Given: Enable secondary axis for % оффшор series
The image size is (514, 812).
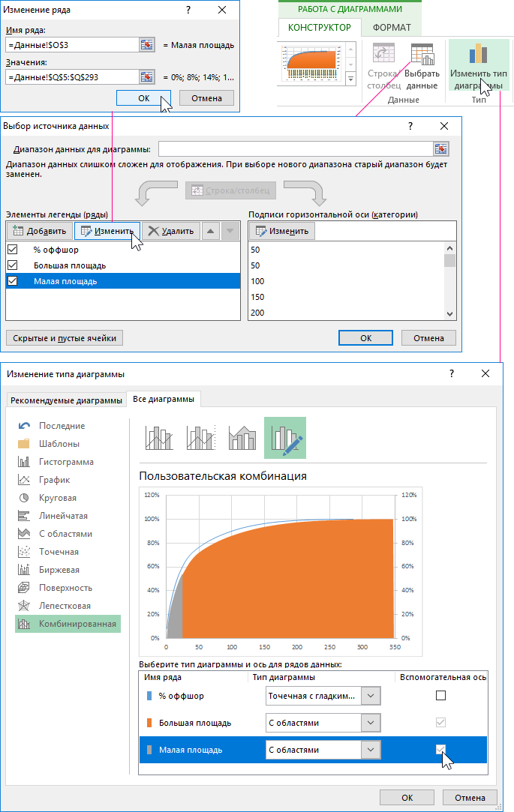Looking at the screenshot, I should click(x=441, y=696).
